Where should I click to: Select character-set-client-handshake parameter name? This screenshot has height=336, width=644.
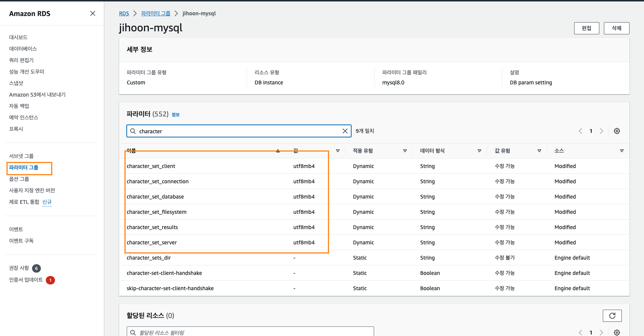[x=165, y=273]
